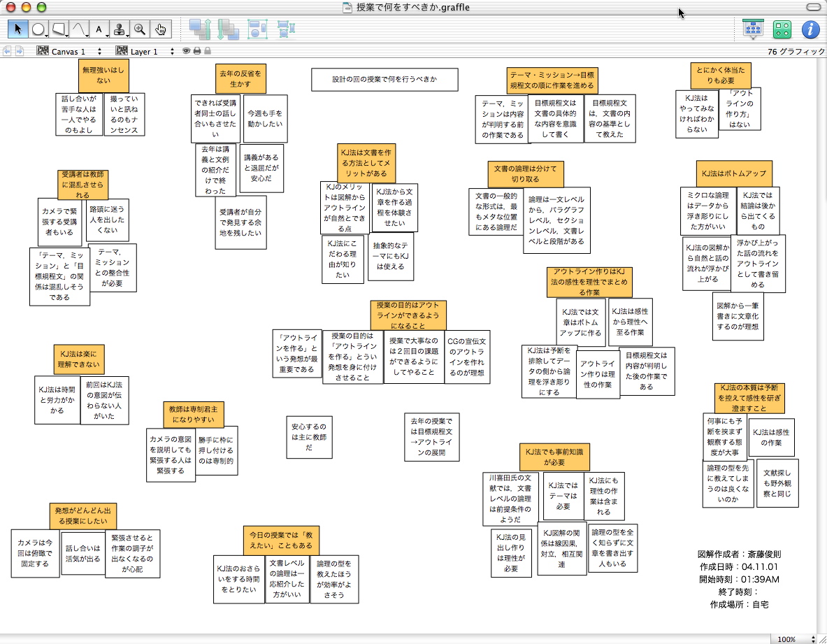Open the green stencils palette
Screen dimensions: 827x644
(782, 29)
